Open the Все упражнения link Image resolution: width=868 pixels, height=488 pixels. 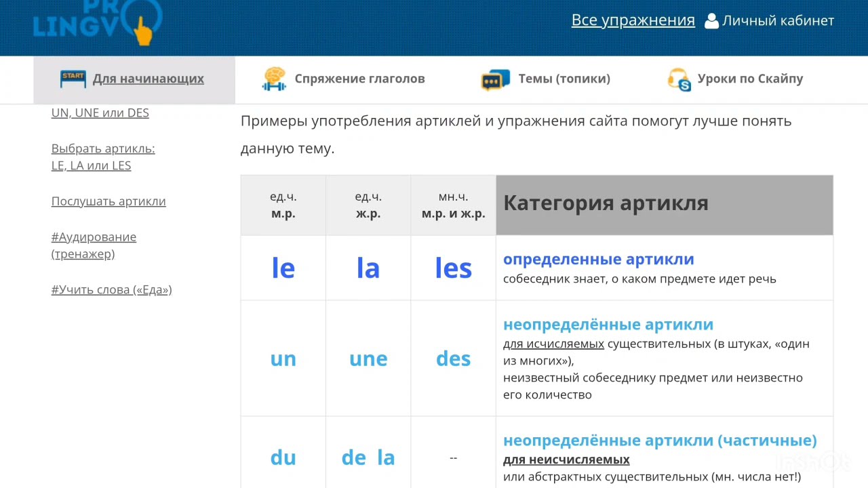pyautogui.click(x=633, y=20)
